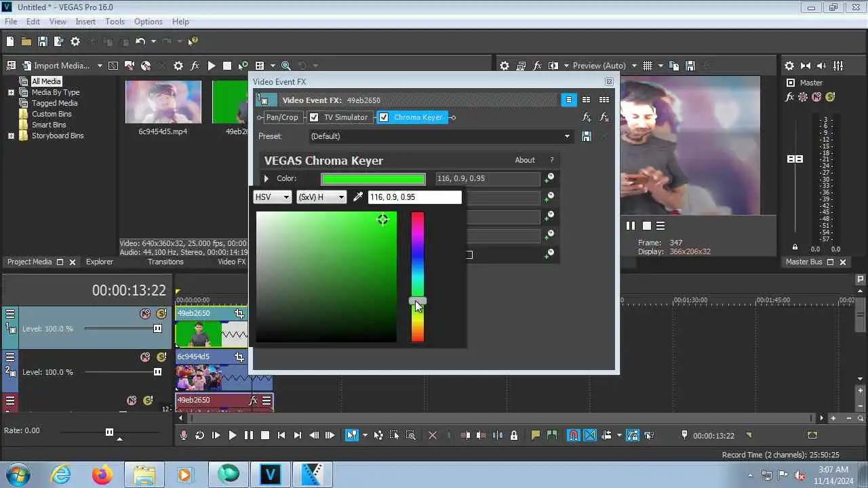Open Event Pan/Crop on 49eb2650 clip

239,313
